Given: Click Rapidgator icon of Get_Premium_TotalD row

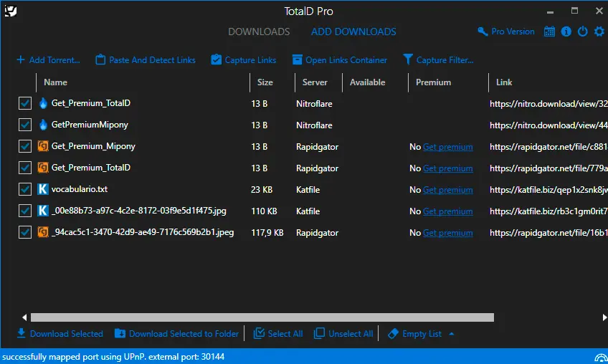Looking at the screenshot, I should [x=43, y=168].
